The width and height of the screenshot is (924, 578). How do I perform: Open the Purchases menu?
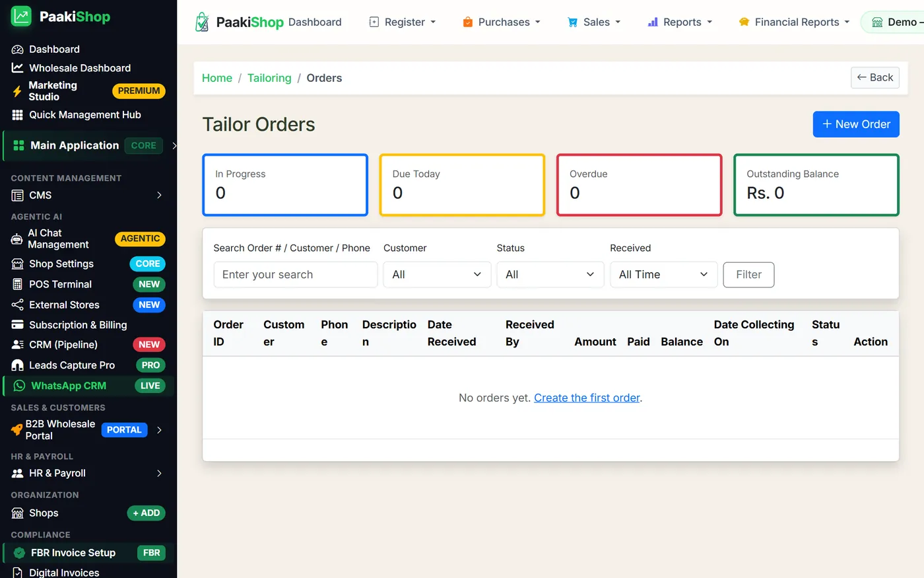point(502,22)
